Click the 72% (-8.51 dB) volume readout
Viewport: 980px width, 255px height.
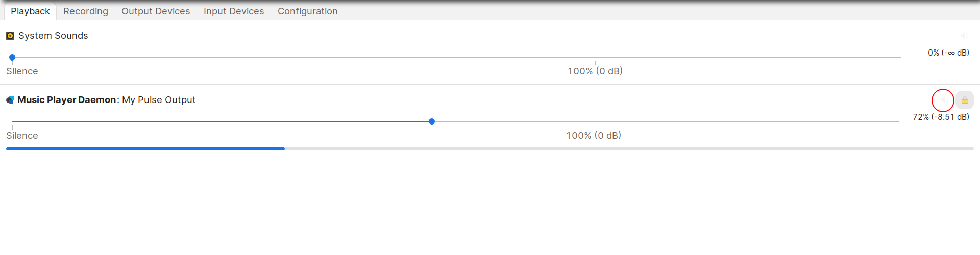941,117
